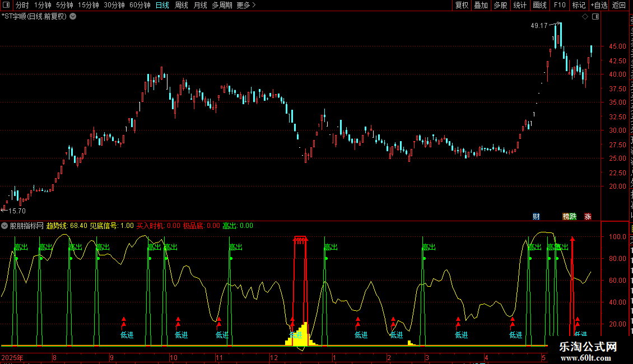Toggle the left panel icon beside 分时
633x364 pixels.
[6, 5]
